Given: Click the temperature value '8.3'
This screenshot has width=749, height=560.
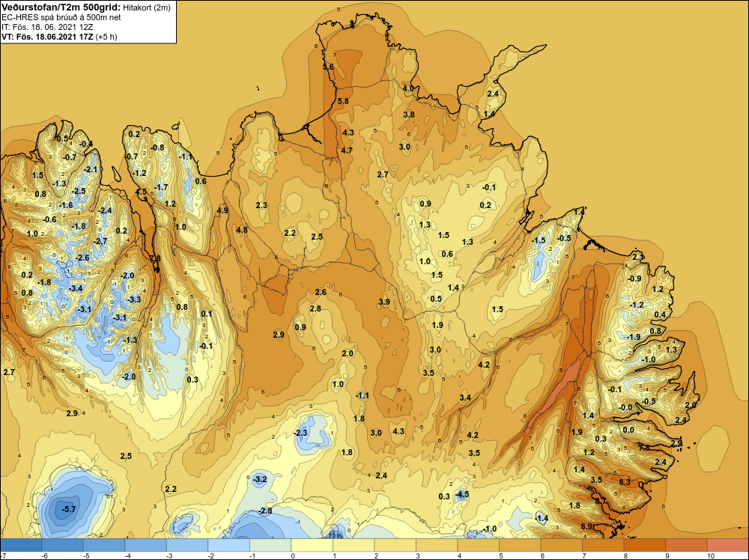Looking at the screenshot, I should [625, 482].
